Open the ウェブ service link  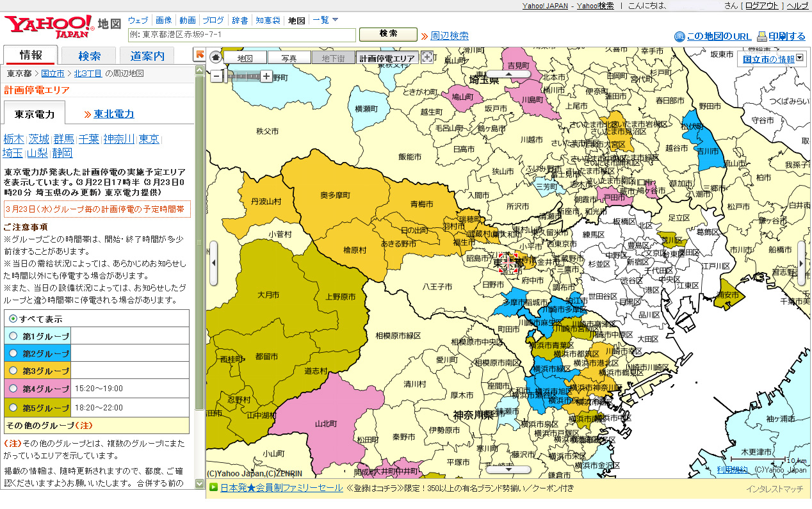pyautogui.click(x=138, y=20)
